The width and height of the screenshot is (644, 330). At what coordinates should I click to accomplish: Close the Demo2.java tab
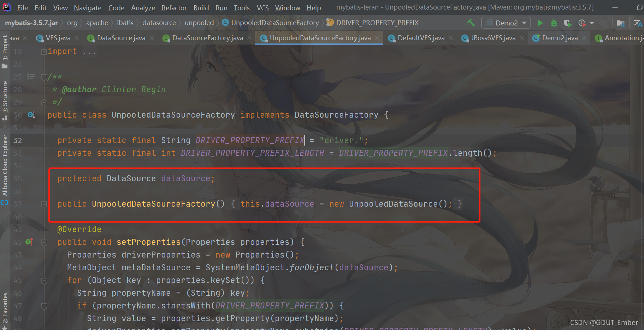pyautogui.click(x=584, y=38)
